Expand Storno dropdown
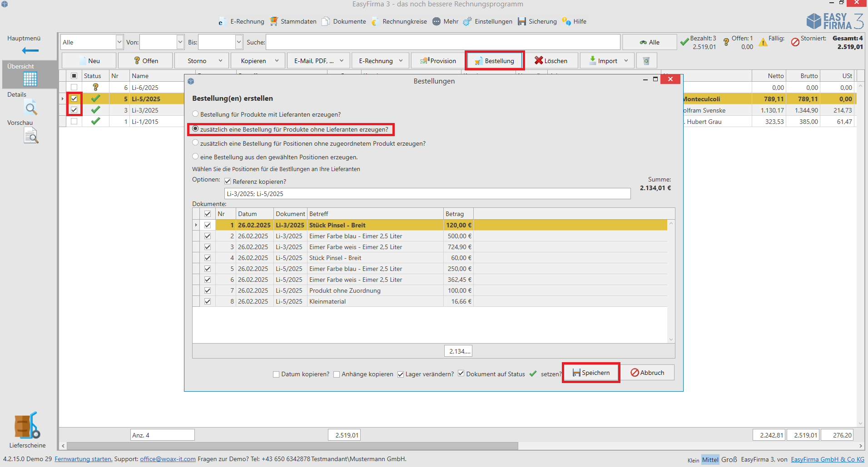The width and height of the screenshot is (868, 467). coord(221,61)
